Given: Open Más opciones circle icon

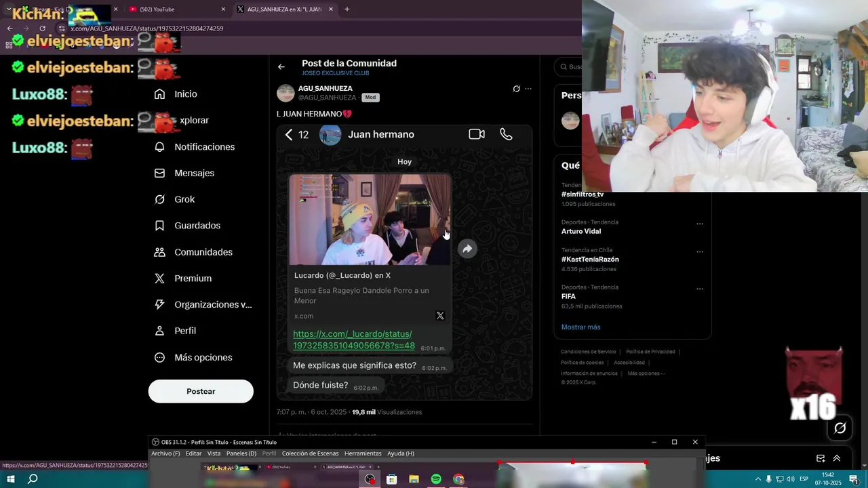Looking at the screenshot, I should (193, 357).
